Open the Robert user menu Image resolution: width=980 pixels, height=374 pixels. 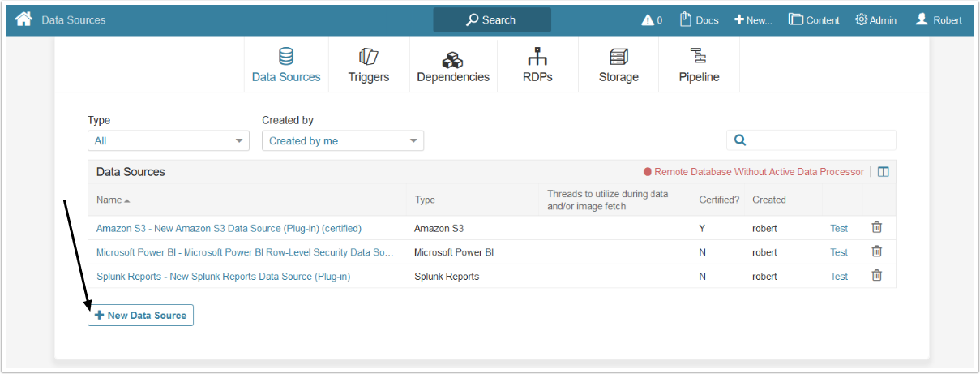pos(939,20)
